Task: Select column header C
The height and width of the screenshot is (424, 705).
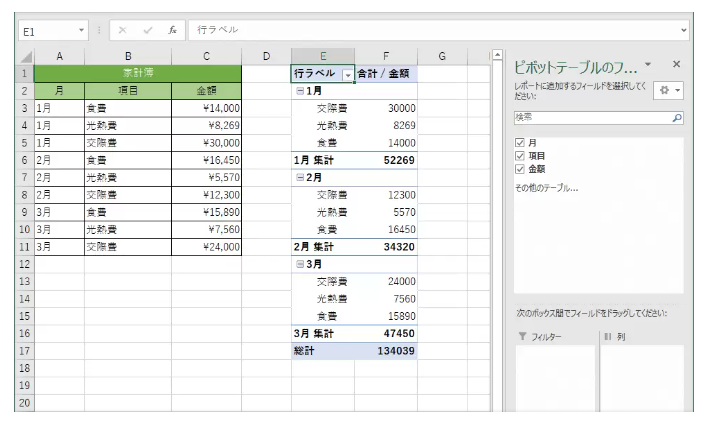Action: click(x=205, y=57)
